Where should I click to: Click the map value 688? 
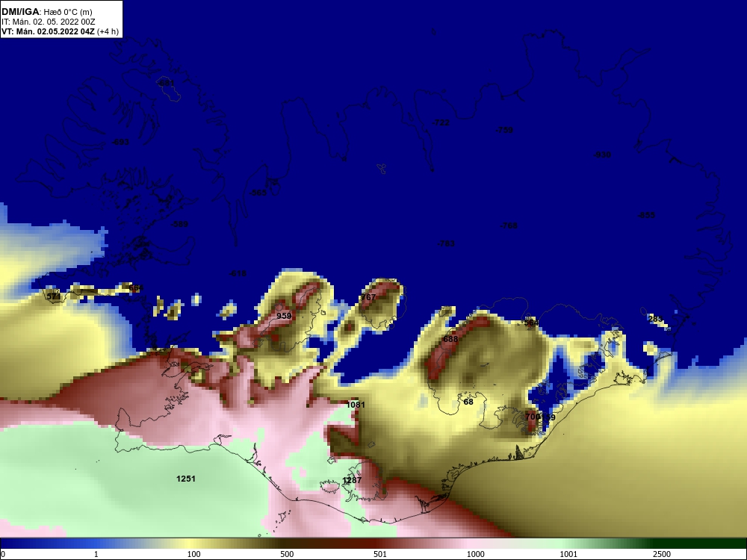coord(450,339)
